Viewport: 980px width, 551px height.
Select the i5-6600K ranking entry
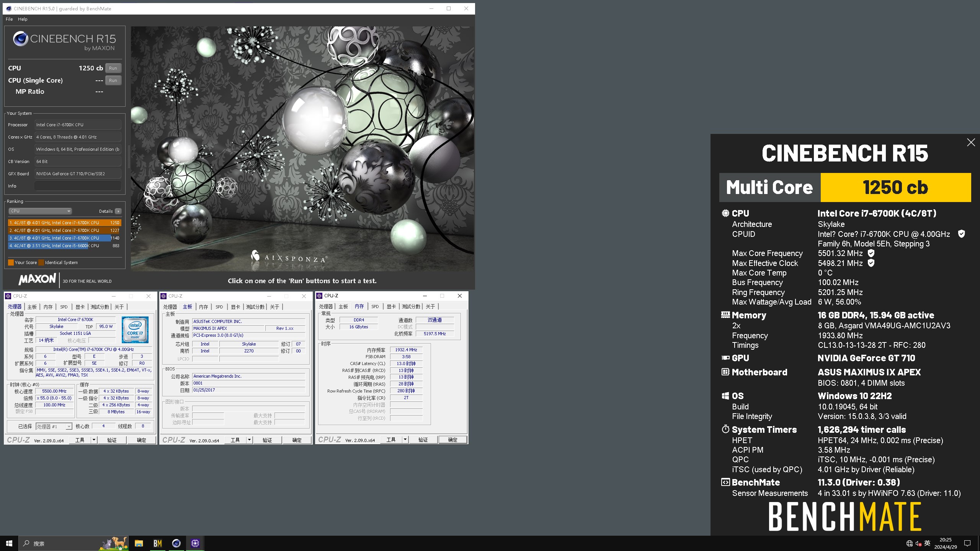pos(64,246)
